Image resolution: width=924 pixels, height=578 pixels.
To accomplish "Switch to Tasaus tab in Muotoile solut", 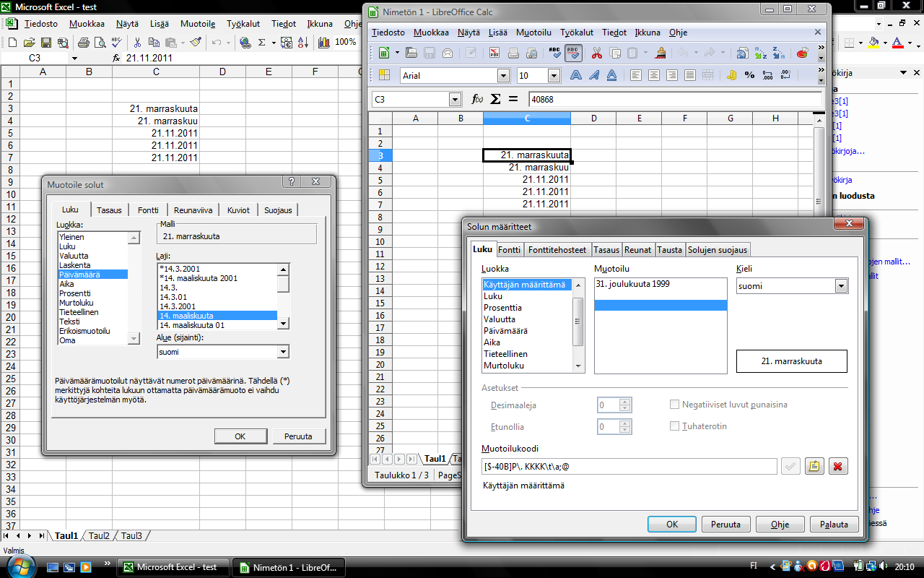I will pos(109,210).
